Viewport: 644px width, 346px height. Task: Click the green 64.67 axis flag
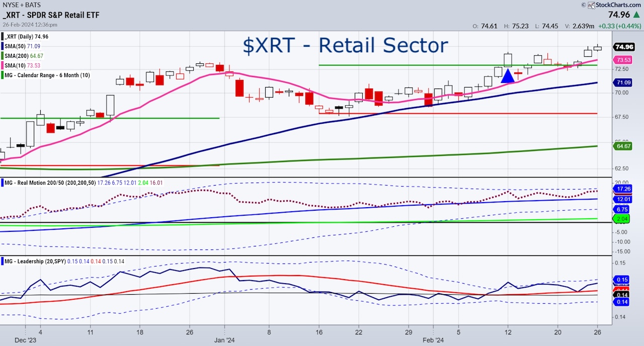tap(622, 147)
